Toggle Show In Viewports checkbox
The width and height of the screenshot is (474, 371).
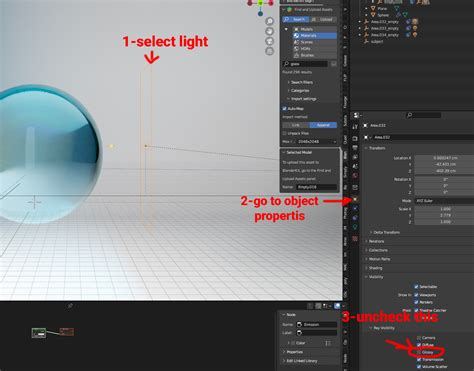click(x=416, y=295)
